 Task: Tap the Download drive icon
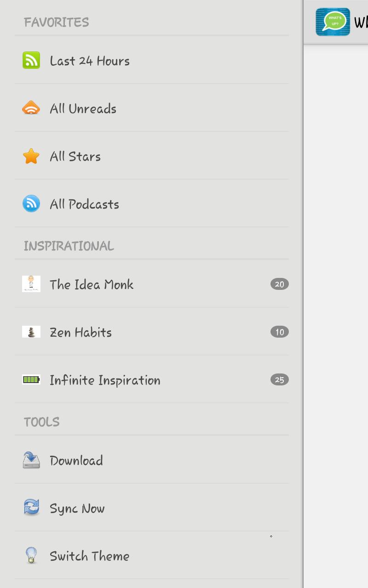pyautogui.click(x=31, y=460)
